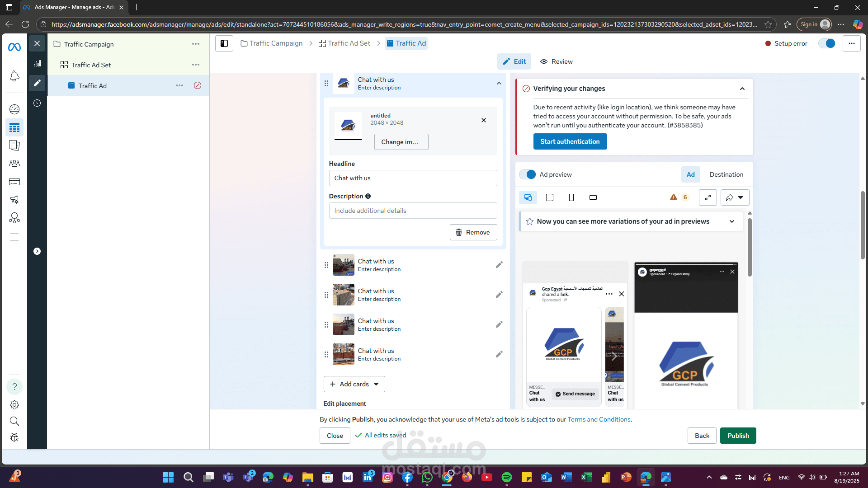
Task: Select square feed preview format
Action: [x=550, y=197]
